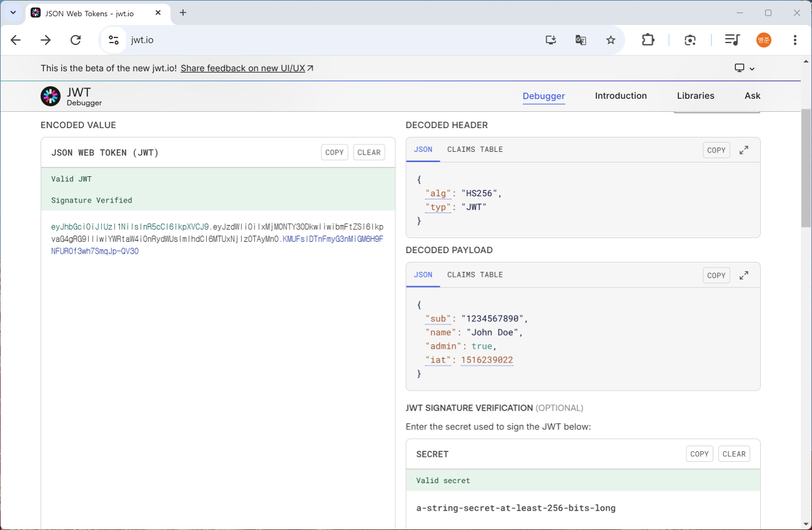
Task: Open the browser extensions puzzle icon
Action: (x=648, y=40)
